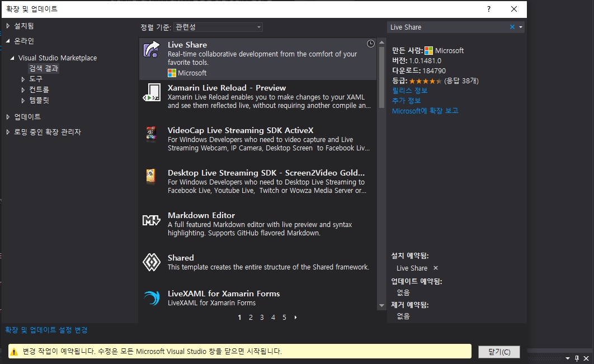Viewport: 594px width, 364px height.
Task: Open the sort by relevance dropdown
Action: coord(218,27)
